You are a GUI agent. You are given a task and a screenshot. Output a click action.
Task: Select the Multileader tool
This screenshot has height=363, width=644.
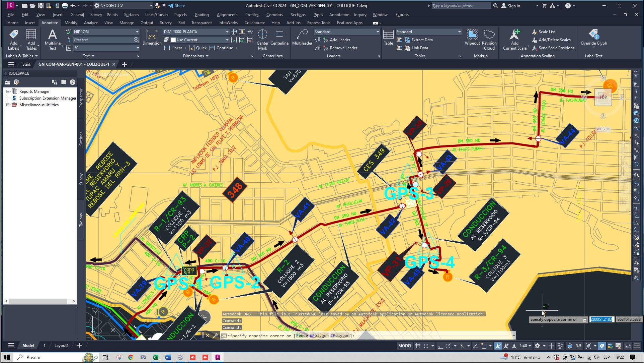tap(302, 35)
